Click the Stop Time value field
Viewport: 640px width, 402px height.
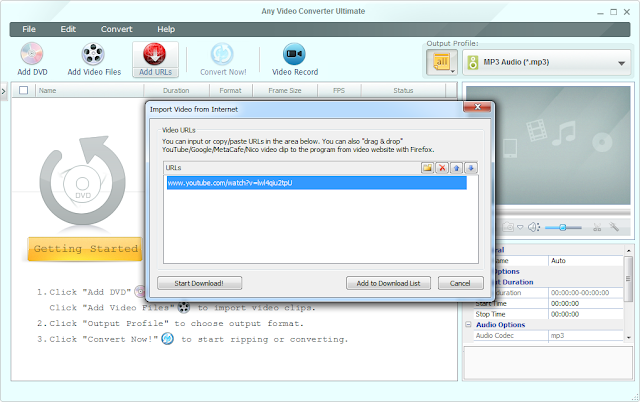click(x=586, y=314)
